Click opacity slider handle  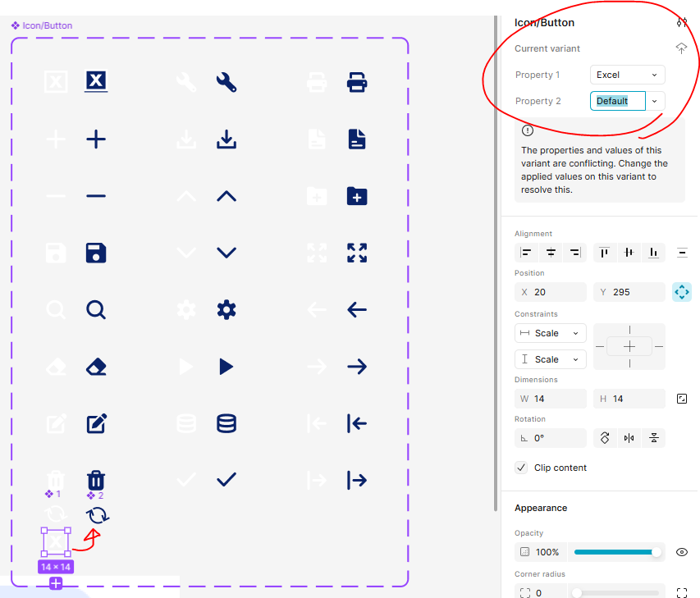(657, 553)
